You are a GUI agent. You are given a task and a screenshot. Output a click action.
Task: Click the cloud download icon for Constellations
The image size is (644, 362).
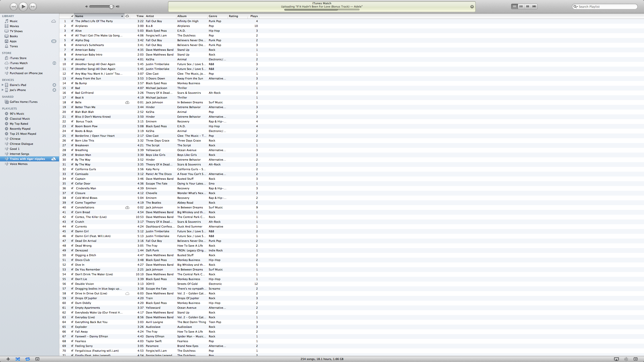pyautogui.click(x=127, y=207)
